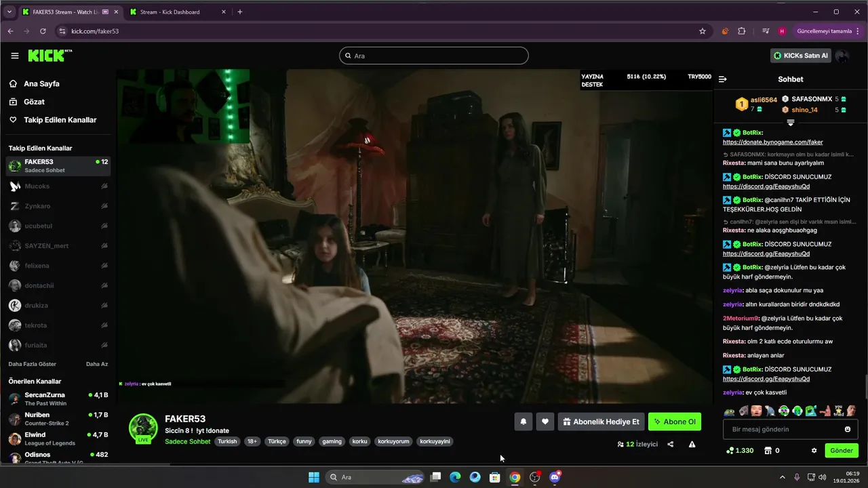Open Discord from the taskbar
The height and width of the screenshot is (488, 868).
(555, 477)
